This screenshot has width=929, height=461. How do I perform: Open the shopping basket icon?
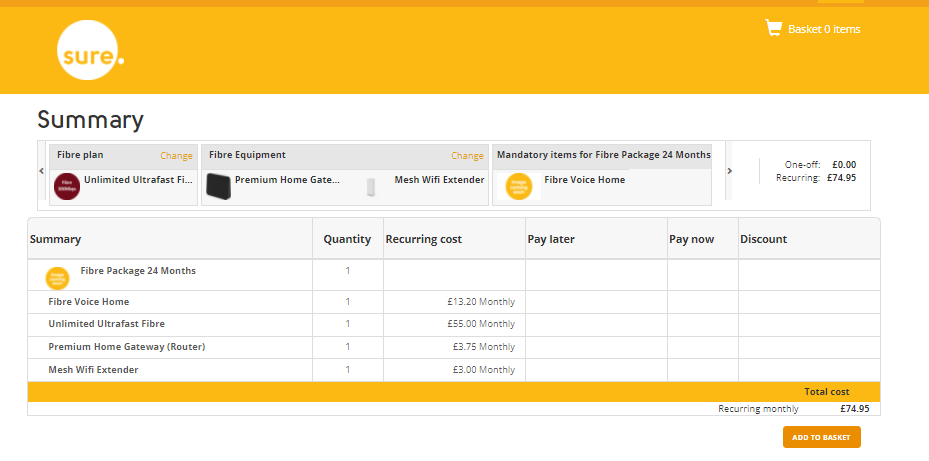(x=773, y=28)
